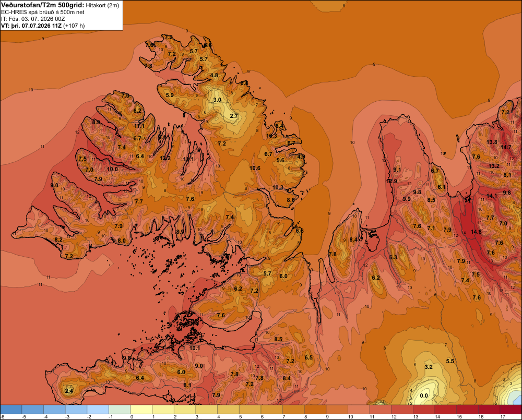Click the 5.9 temperature reading

[x=170, y=95]
